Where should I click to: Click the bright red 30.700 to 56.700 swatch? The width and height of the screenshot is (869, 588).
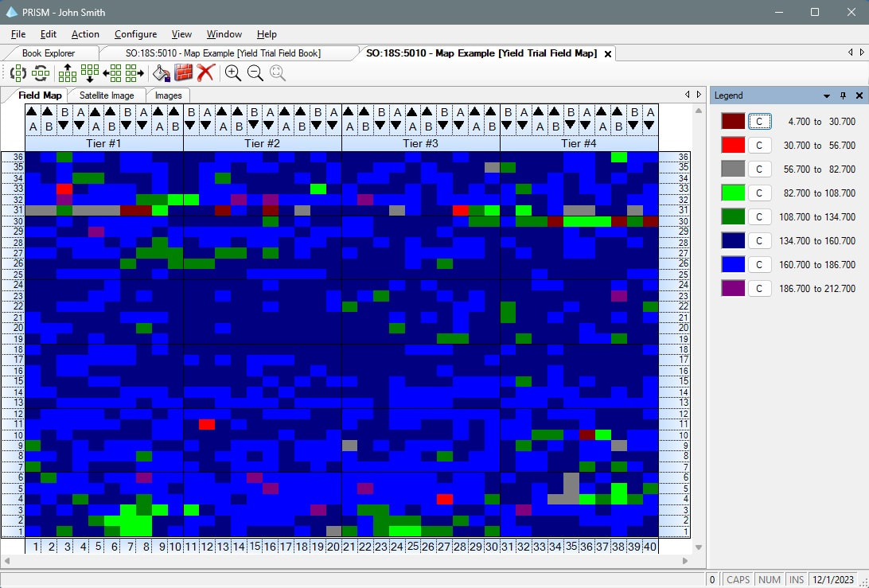point(733,145)
